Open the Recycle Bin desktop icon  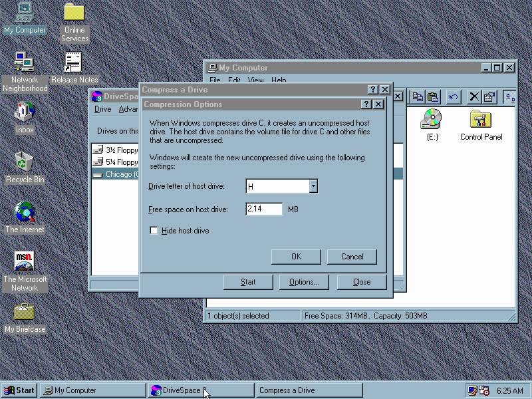coord(25,162)
